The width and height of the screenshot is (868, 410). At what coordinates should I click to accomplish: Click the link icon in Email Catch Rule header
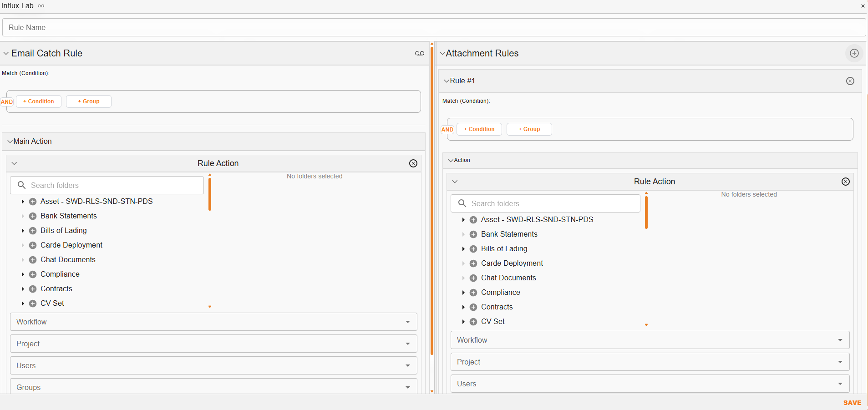pyautogui.click(x=419, y=53)
